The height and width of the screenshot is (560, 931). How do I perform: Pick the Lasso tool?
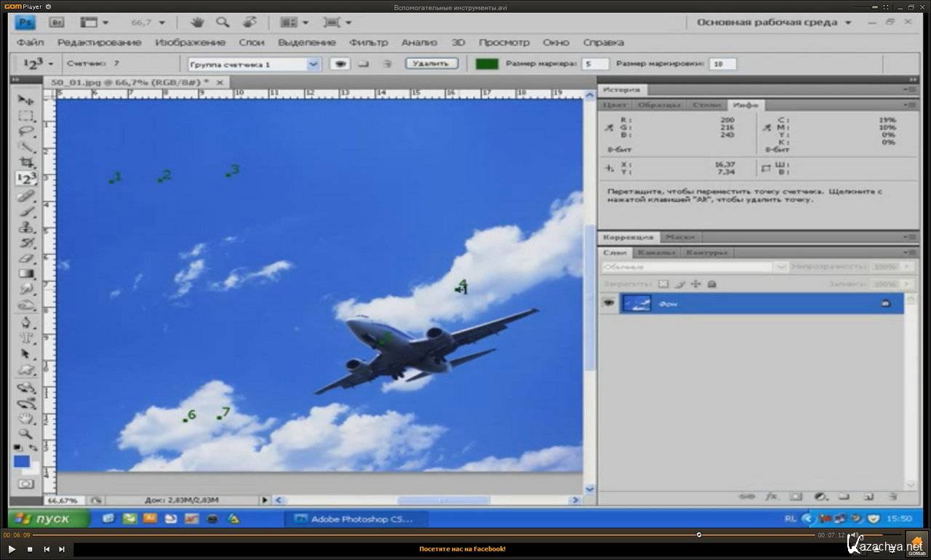26,132
